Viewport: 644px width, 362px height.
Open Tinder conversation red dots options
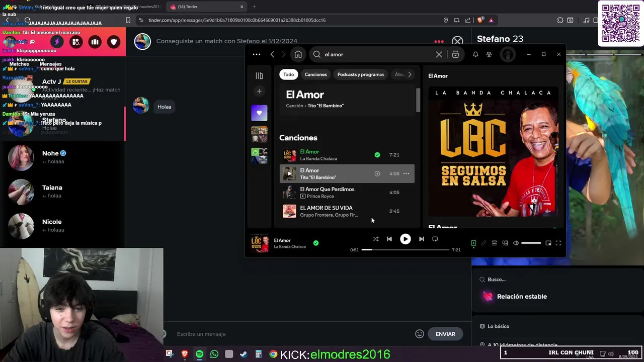coord(439,41)
